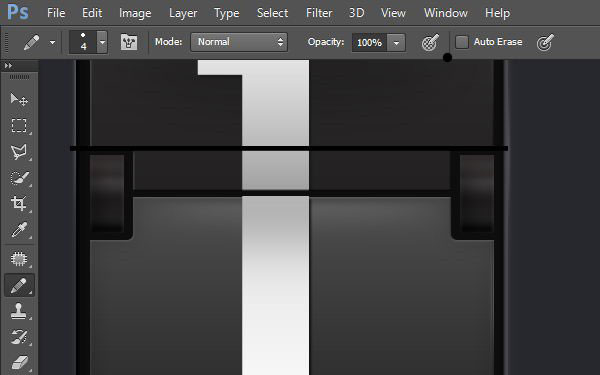This screenshot has width=600, height=375.
Task: Open the Pencil tool preset picker icon
Action: [x=31, y=42]
